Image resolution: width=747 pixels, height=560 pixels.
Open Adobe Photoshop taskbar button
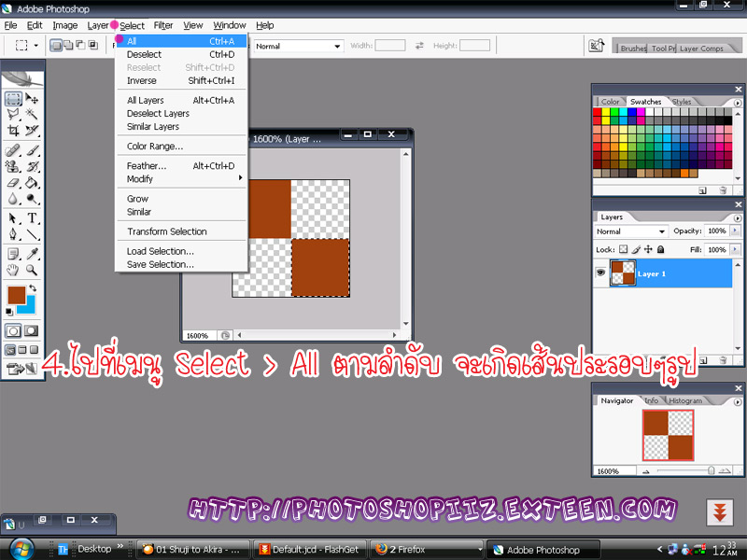point(544,550)
